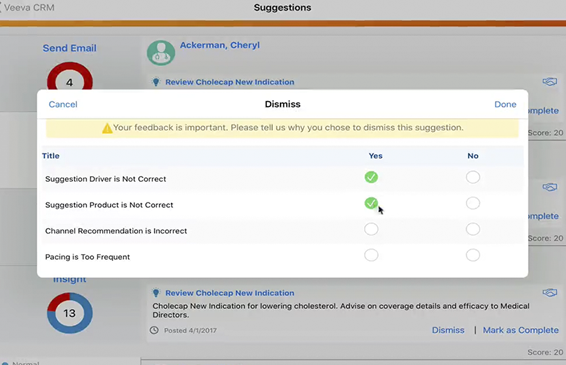Select Yes for Suggestion Driver is Not Correct

(x=371, y=177)
